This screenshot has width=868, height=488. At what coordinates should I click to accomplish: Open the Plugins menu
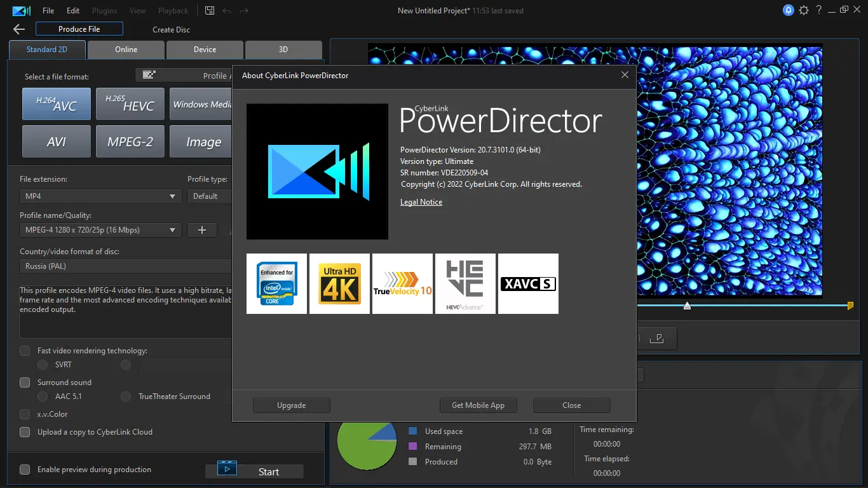tap(105, 11)
